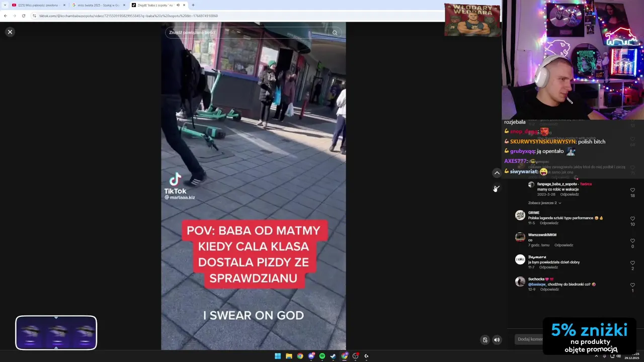Close the YouTube tab

click(64, 5)
